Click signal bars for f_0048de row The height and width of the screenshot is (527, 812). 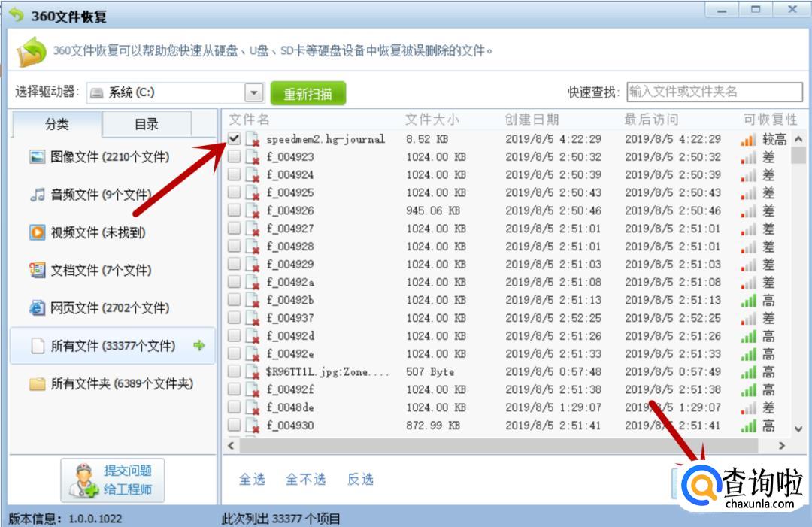(748, 408)
